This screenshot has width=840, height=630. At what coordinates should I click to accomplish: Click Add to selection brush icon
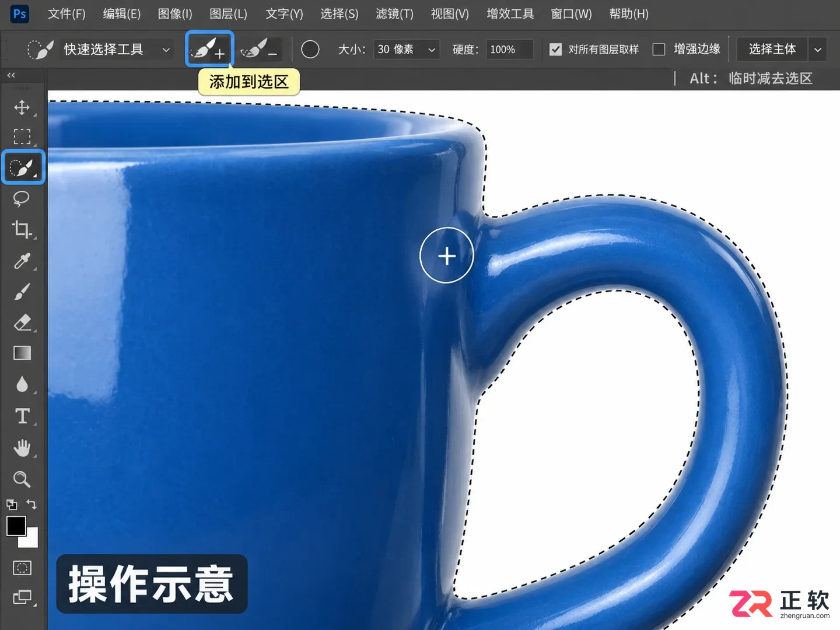(209, 49)
